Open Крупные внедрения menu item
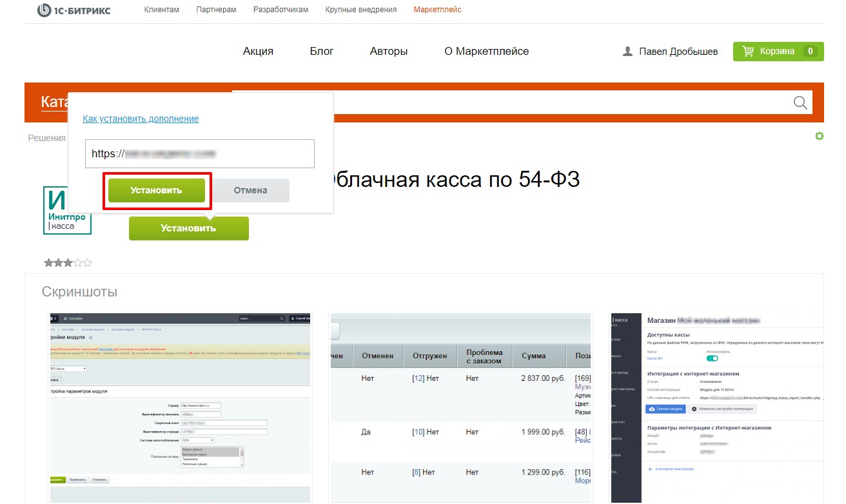Viewport: 846px width, 504px height. [x=361, y=10]
